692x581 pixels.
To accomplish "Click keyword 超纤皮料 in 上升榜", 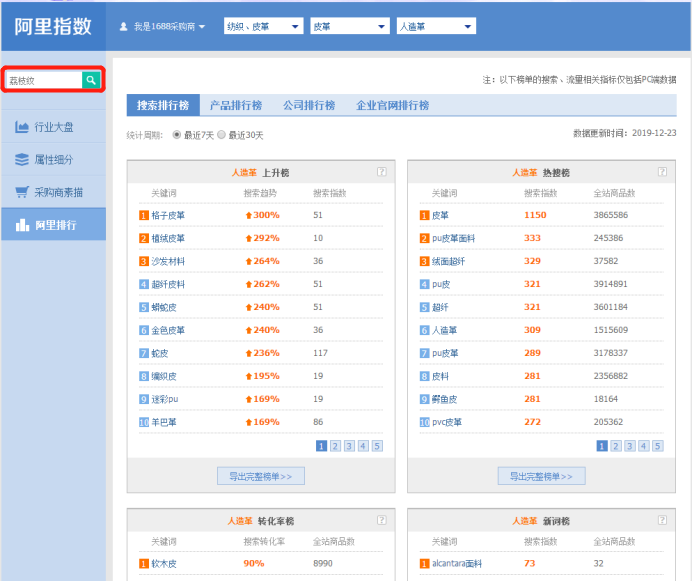I will [x=168, y=284].
